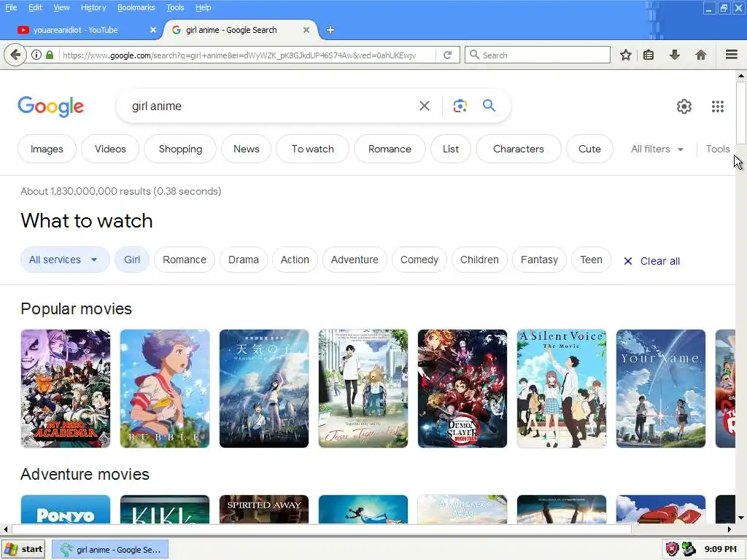The height and width of the screenshot is (560, 747).
Task: Open the Windows start menu
Action: 23,549
